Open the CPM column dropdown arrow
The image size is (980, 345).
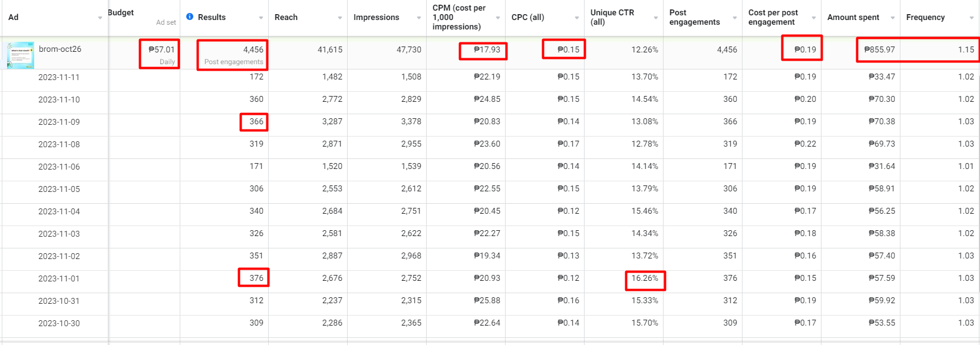click(x=498, y=18)
